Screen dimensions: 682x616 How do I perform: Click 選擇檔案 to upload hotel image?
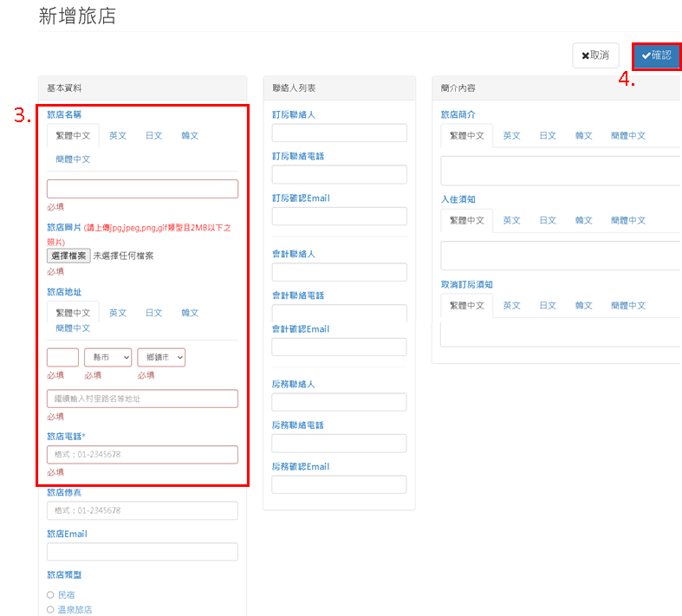click(68, 256)
